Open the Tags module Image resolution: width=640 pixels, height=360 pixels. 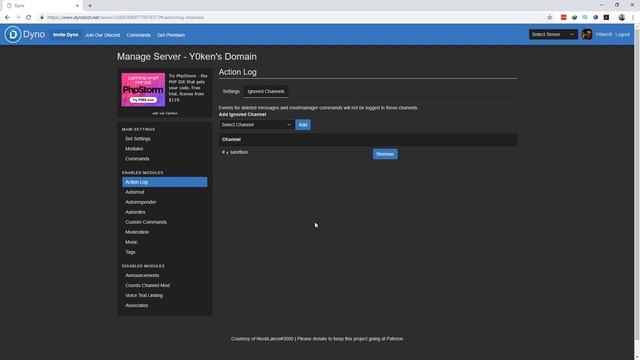(x=164, y=252)
